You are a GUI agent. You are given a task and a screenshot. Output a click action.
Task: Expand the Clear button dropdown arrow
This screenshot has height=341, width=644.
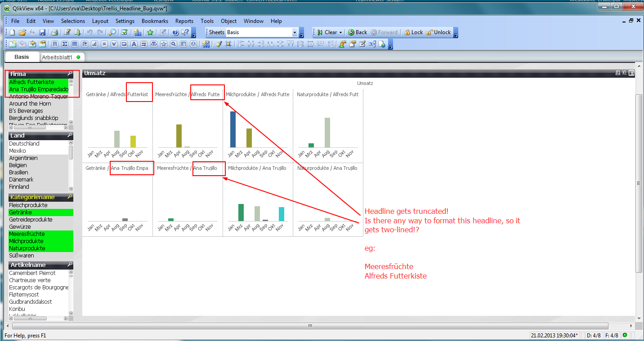[x=340, y=32]
